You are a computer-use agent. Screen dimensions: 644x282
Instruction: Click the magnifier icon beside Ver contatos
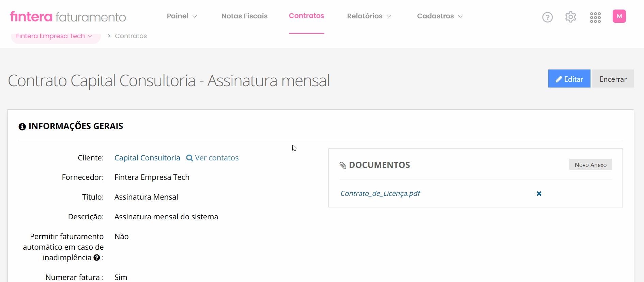coord(189,158)
